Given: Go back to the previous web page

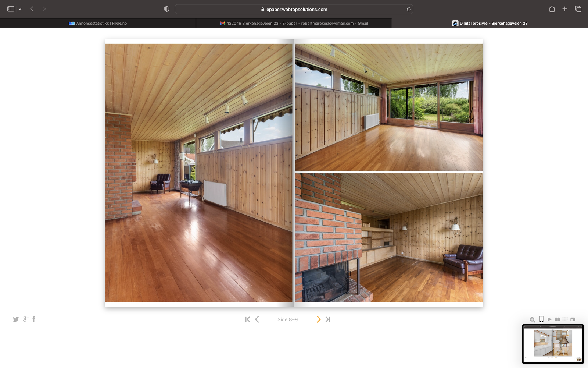Looking at the screenshot, I should point(32,9).
